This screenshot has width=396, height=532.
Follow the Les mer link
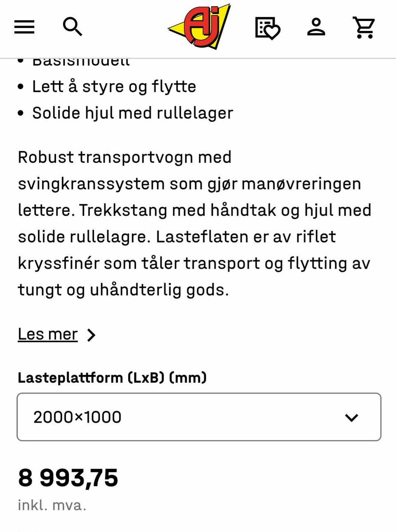tap(47, 334)
